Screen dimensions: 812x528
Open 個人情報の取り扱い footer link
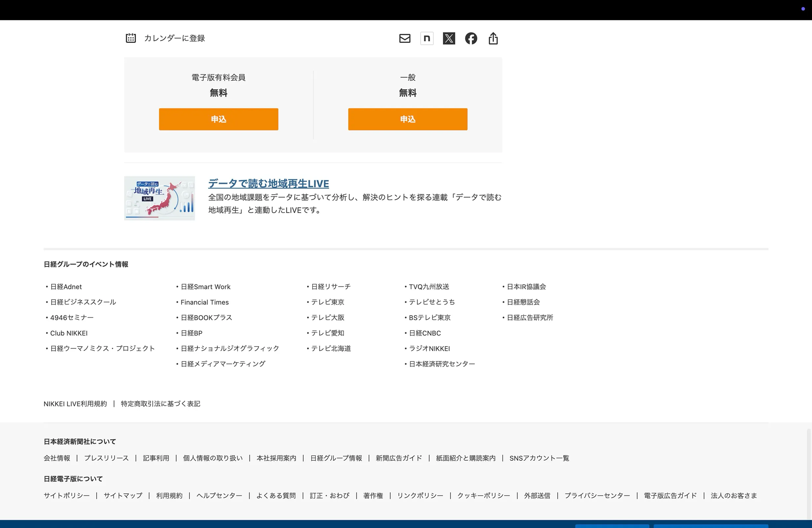point(213,458)
